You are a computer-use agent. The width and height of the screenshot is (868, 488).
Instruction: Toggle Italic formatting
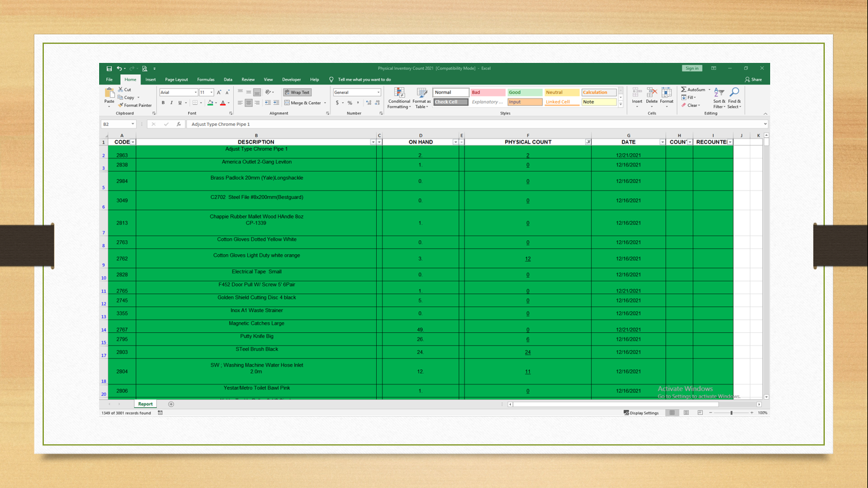point(171,103)
